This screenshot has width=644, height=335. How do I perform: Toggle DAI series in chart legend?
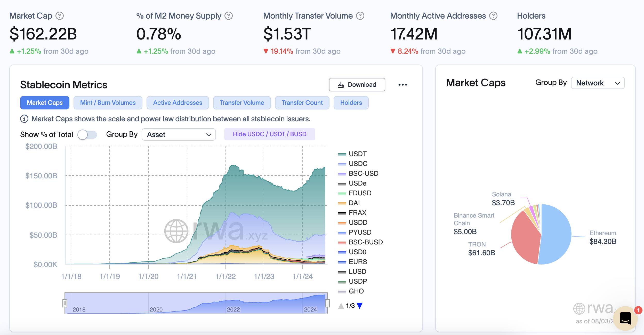click(x=354, y=203)
